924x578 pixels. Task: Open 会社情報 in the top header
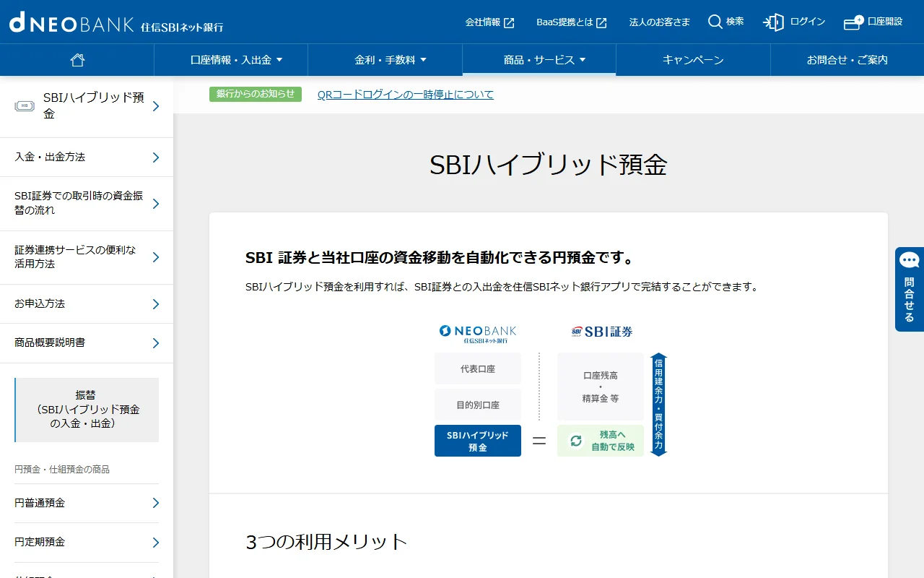[x=483, y=22]
